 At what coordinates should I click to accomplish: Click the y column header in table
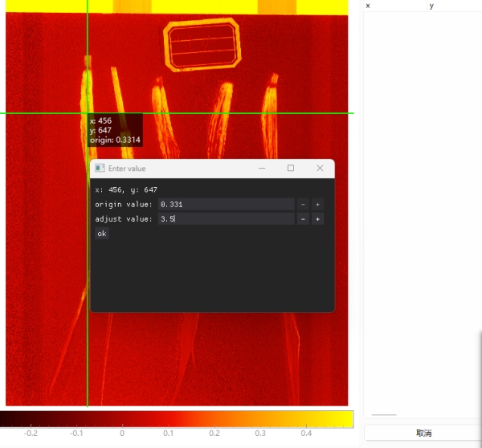(454, 6)
